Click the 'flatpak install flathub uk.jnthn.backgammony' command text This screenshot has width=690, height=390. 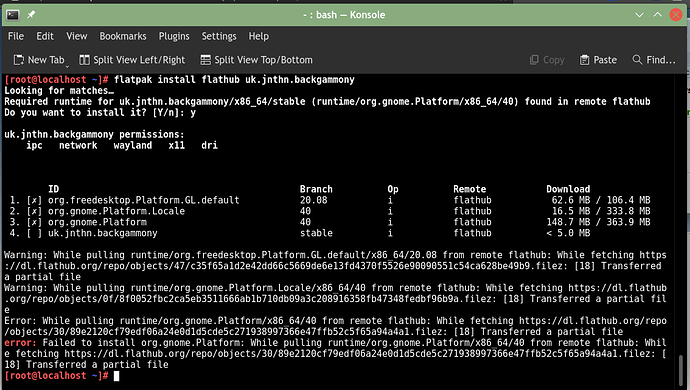(x=234, y=80)
